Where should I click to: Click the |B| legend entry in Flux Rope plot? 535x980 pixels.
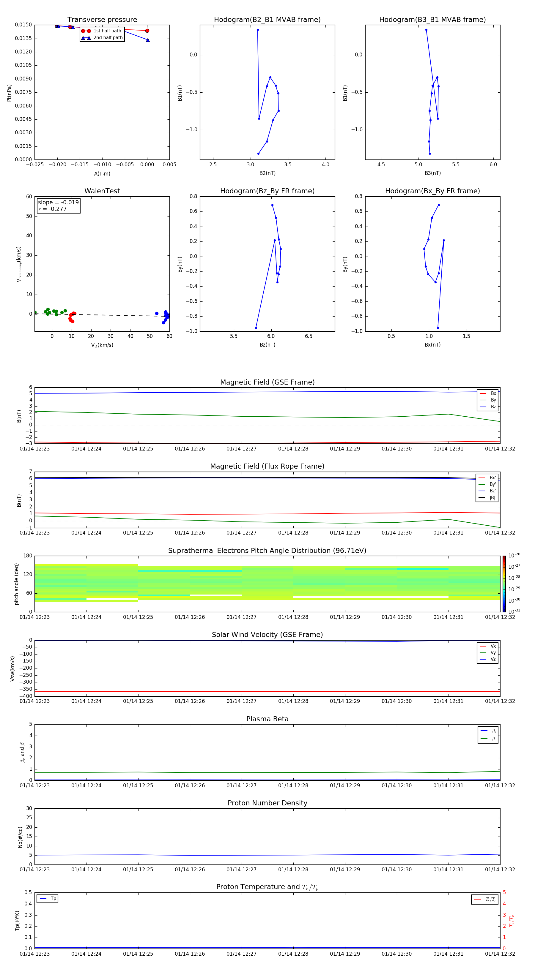tap(487, 498)
